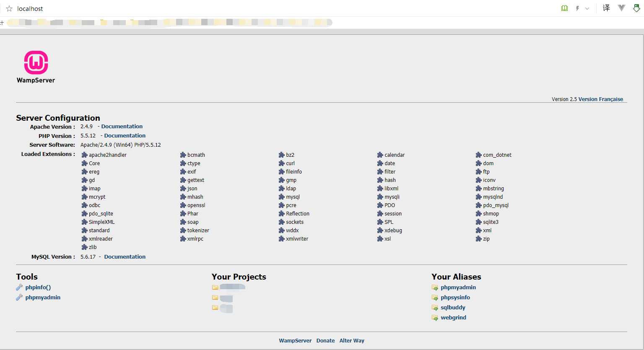Open MySQL Documentation link
This screenshot has height=350, width=644.
[125, 257]
